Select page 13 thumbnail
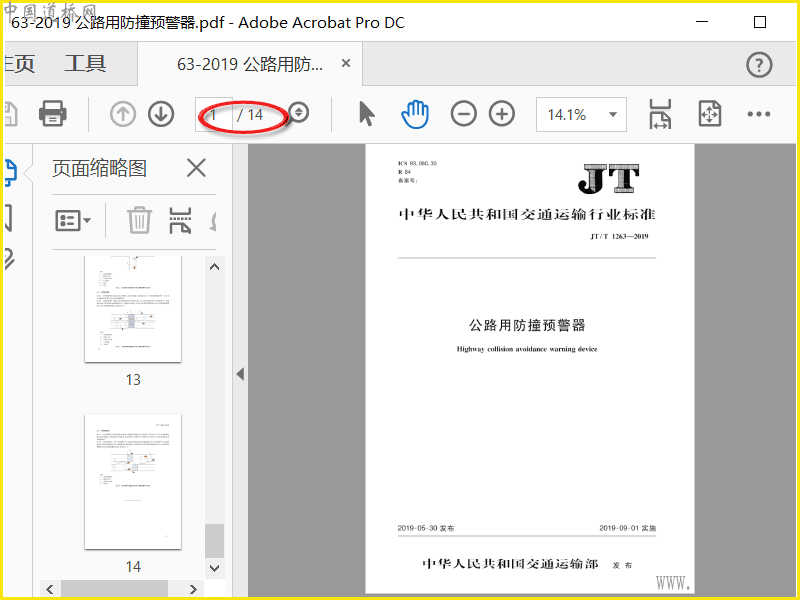The height and width of the screenshot is (600, 800). [x=133, y=309]
